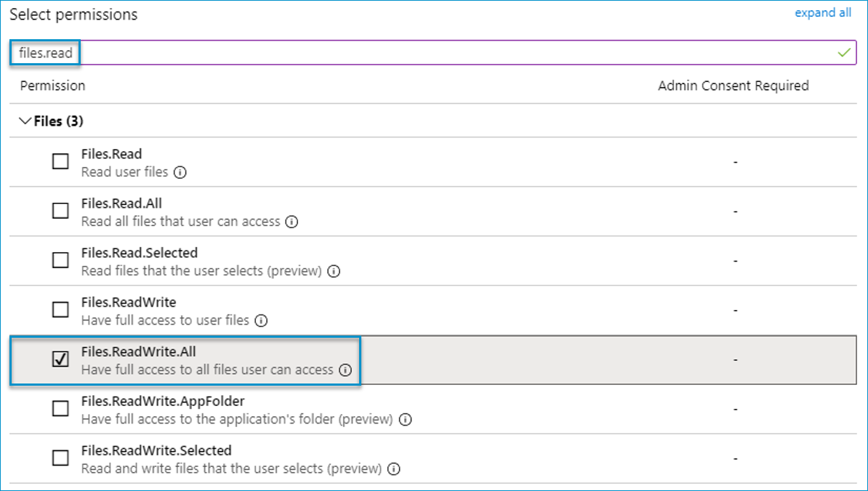Uncheck the Files.ReadWrite.All checkbox
The image size is (868, 491).
61,360
